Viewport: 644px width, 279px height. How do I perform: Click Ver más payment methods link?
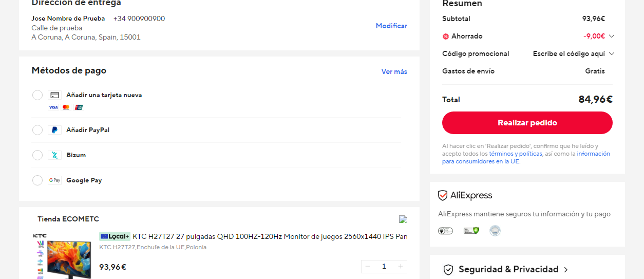(x=394, y=71)
